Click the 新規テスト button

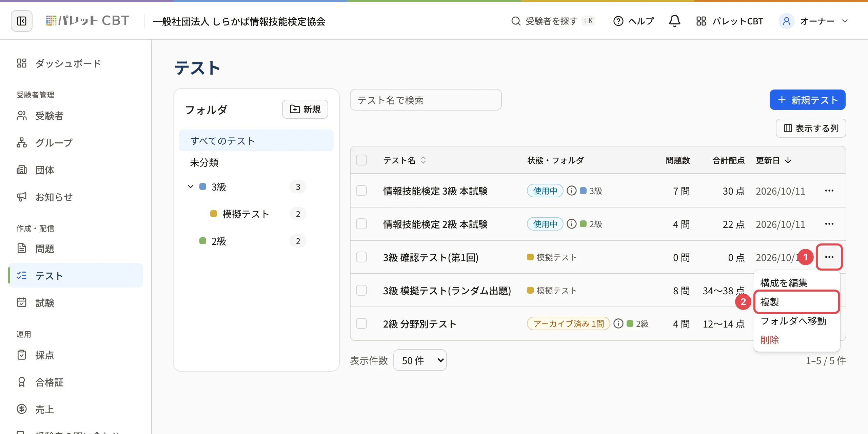(x=807, y=100)
